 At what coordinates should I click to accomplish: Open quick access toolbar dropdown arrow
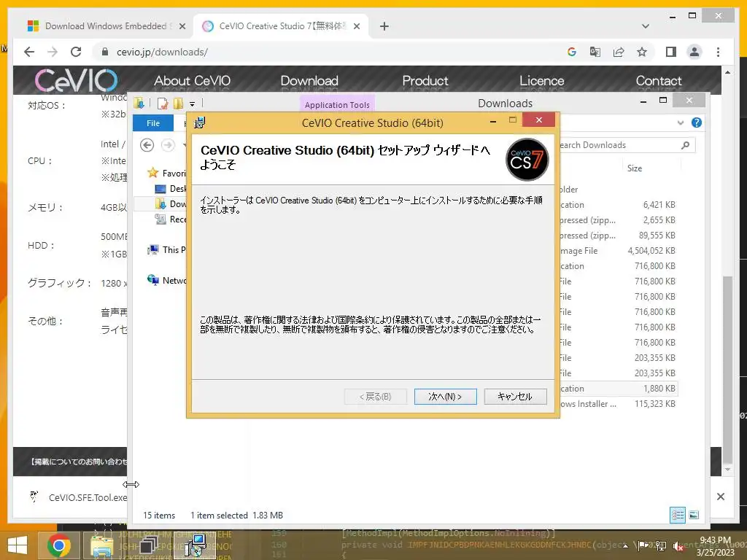click(x=192, y=104)
